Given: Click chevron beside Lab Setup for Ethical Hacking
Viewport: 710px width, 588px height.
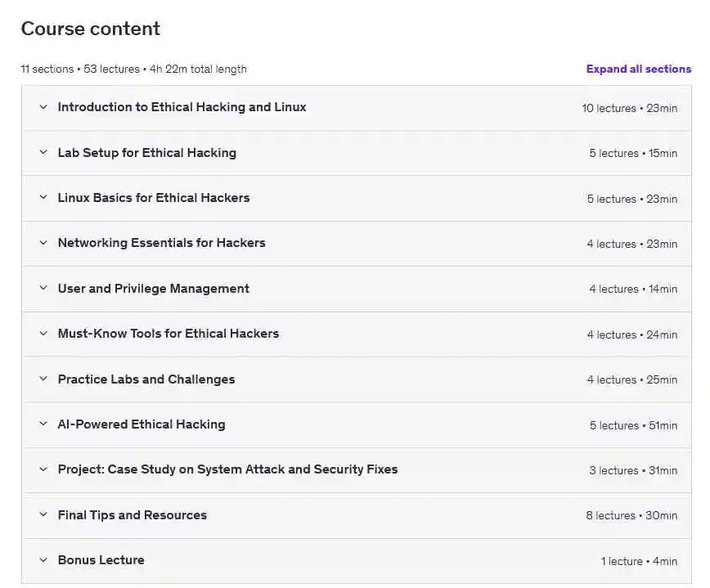Looking at the screenshot, I should (x=43, y=152).
